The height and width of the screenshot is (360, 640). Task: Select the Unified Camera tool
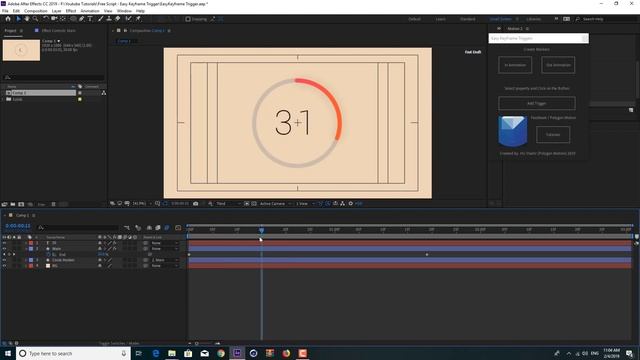tap(54, 19)
